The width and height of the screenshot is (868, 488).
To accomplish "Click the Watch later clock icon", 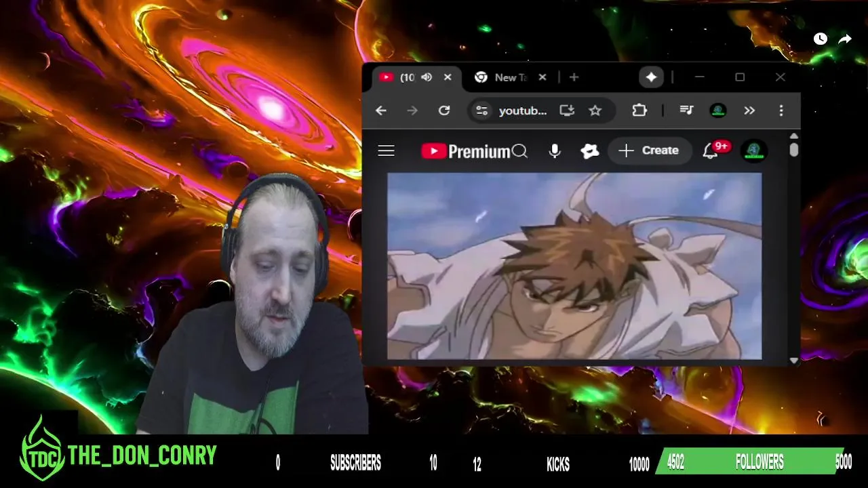I will click(x=821, y=39).
